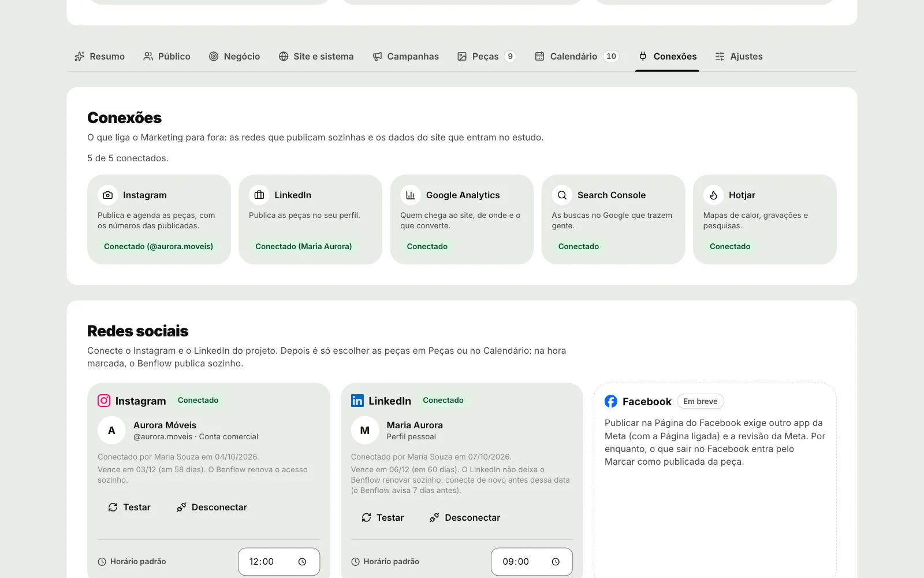Test the Instagram connection
Image resolution: width=924 pixels, height=578 pixels.
129,507
